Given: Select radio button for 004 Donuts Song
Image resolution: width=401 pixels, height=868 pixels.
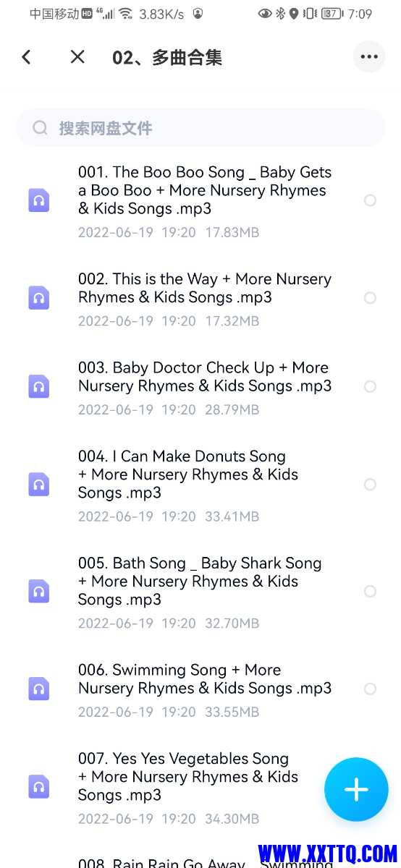Looking at the screenshot, I should [x=370, y=485].
